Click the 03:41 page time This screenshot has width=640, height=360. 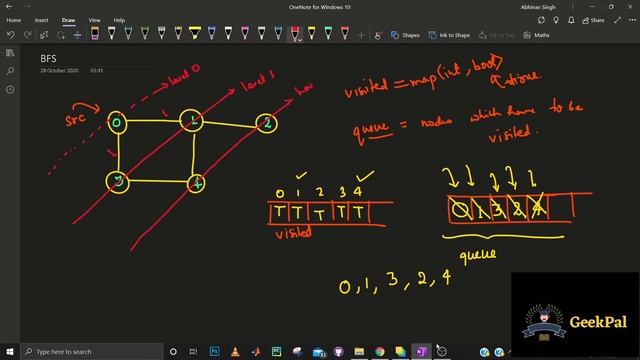point(97,71)
